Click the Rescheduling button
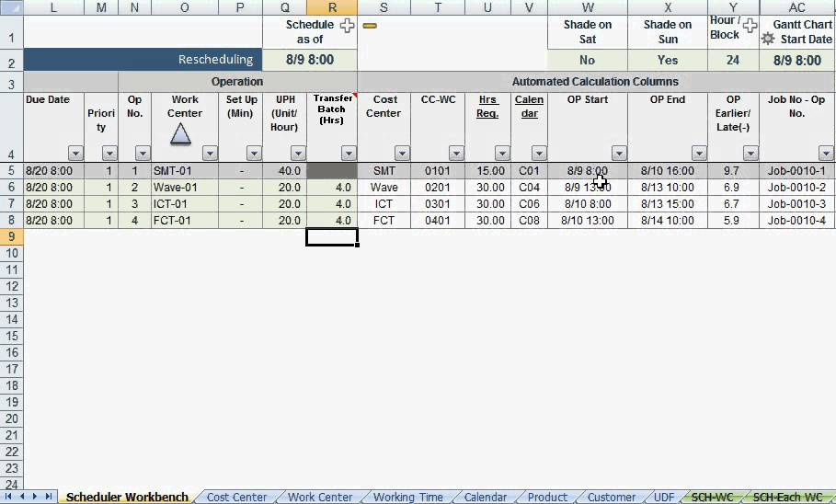Image resolution: width=836 pixels, height=504 pixels. tap(143, 60)
